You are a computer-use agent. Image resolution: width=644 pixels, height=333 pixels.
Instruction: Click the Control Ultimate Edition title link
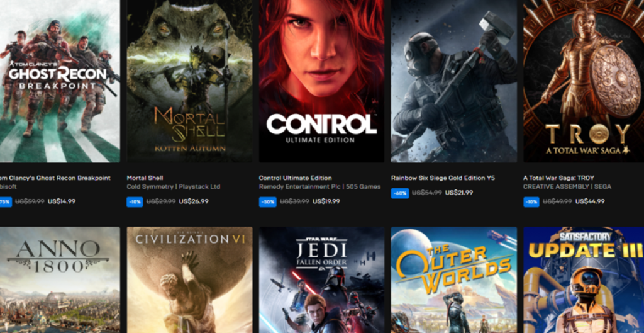coord(296,178)
